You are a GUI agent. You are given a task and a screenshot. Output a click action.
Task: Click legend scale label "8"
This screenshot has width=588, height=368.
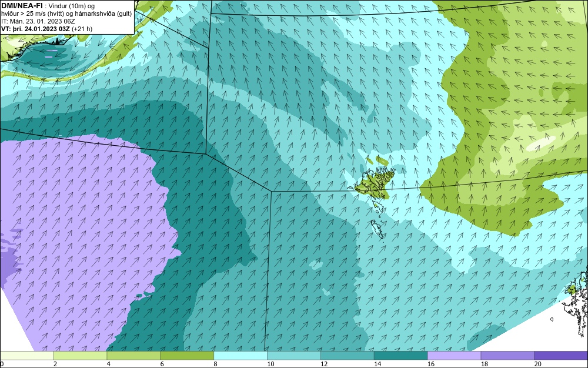[x=215, y=364]
